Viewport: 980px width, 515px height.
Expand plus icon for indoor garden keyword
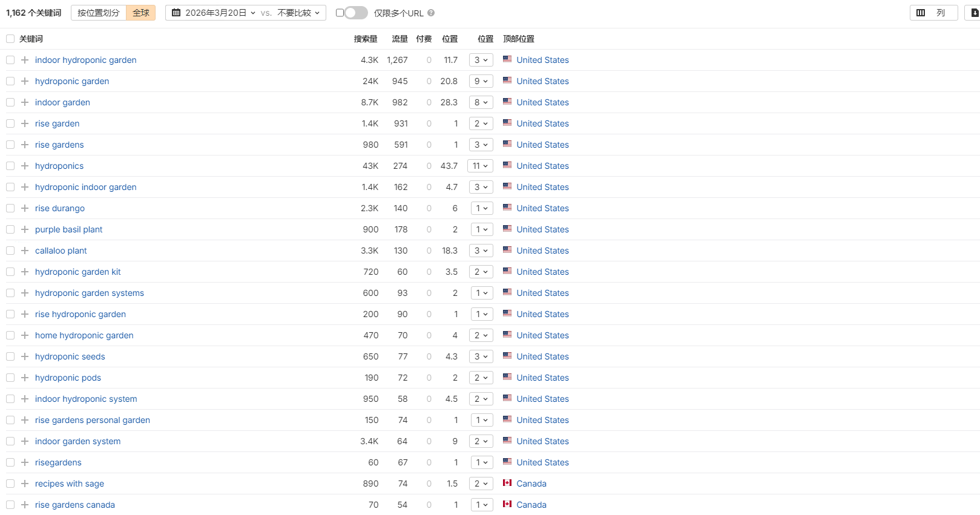(25, 102)
